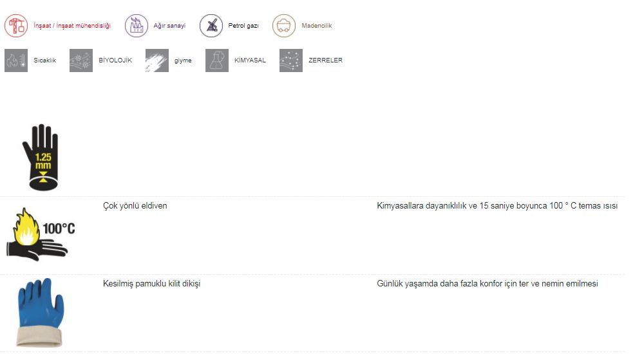This screenshot has width=644, height=354.
Task: Select the text Kesilmiş pamuklu kilit dikişi
Action: (x=151, y=284)
